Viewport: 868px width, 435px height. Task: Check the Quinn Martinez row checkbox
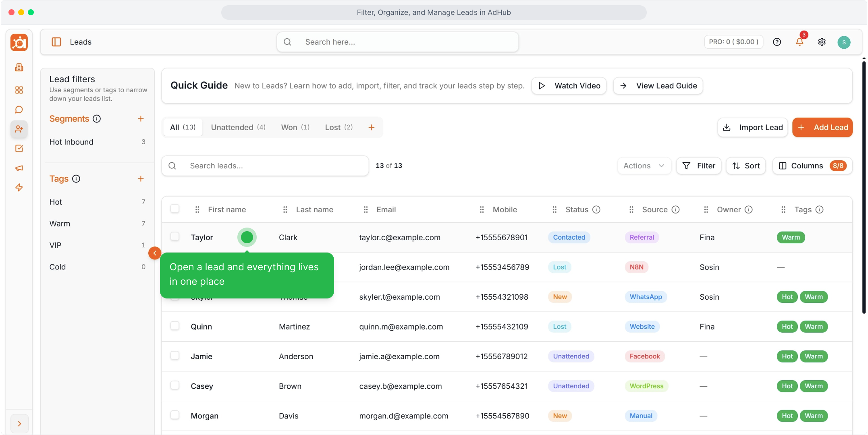pos(175,326)
